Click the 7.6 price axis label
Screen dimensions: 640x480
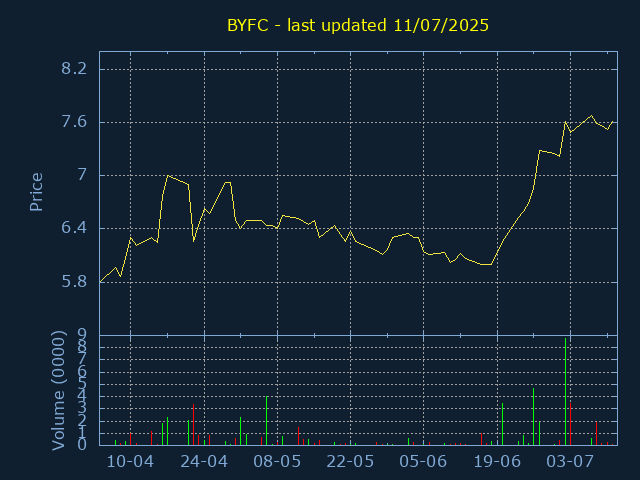click(x=74, y=122)
